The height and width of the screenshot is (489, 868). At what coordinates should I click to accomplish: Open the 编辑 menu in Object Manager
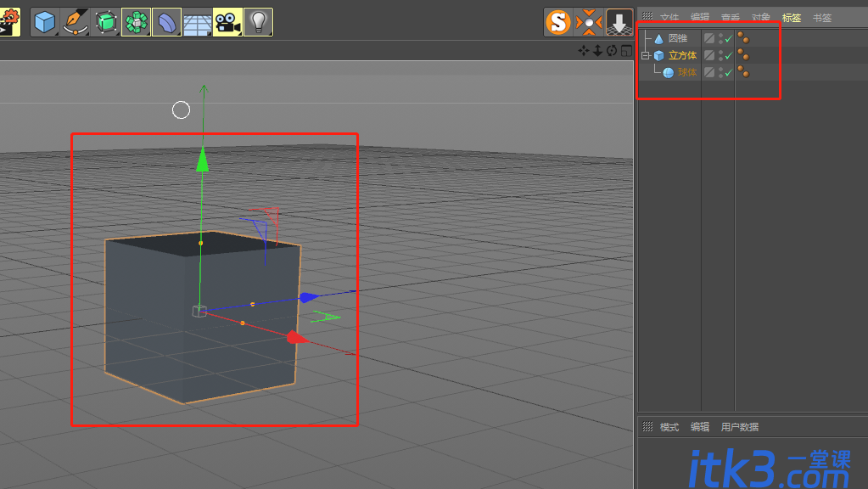(x=700, y=18)
